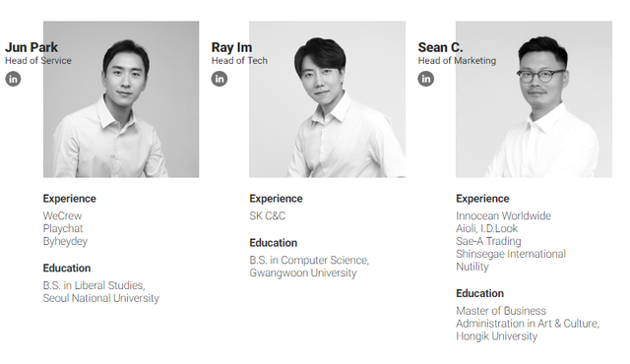This screenshot has width=630, height=364.
Task: Select the Jun Park name heading
Action: coord(31,47)
